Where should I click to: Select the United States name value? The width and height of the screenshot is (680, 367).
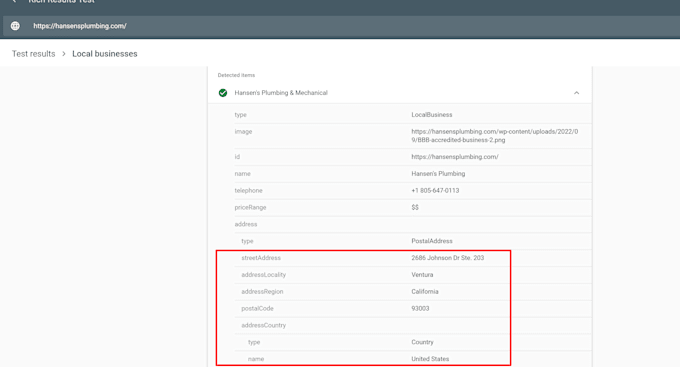(x=430, y=359)
